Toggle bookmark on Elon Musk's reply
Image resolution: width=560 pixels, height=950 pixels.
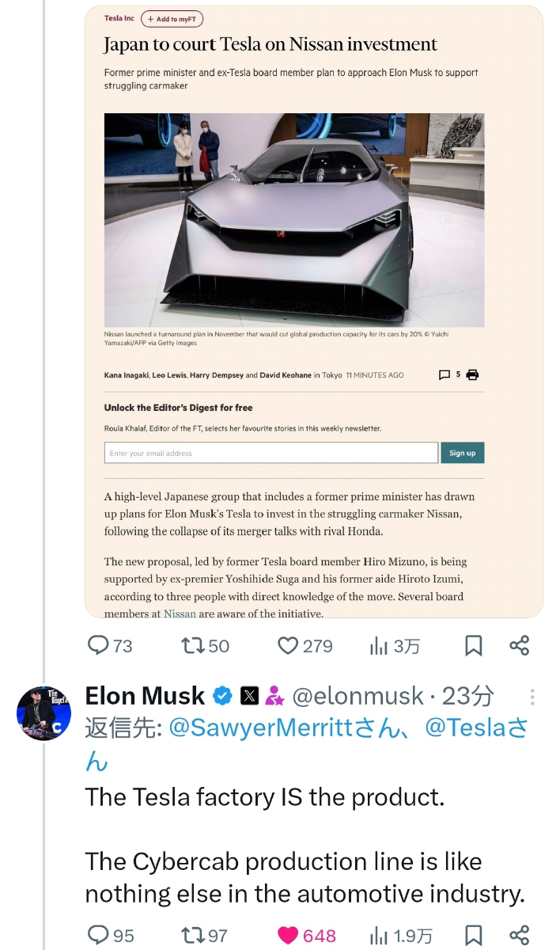[x=473, y=936]
